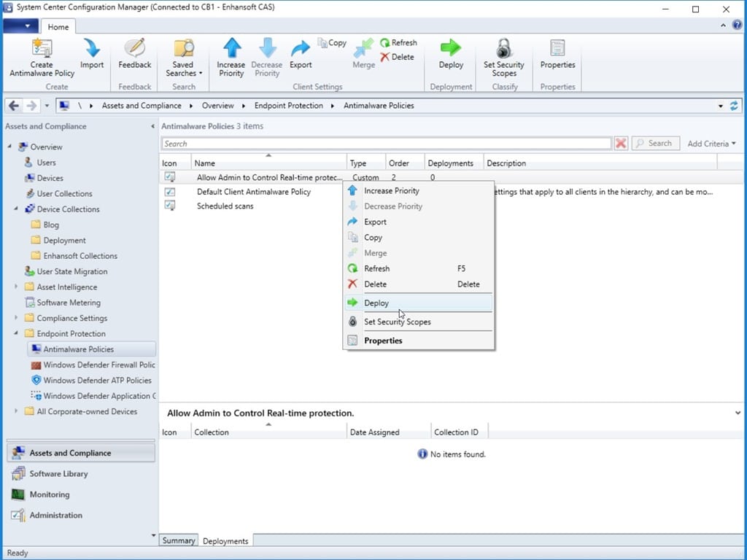This screenshot has width=747, height=560.
Task: Click Copy in the ribbon
Action: coord(332,43)
